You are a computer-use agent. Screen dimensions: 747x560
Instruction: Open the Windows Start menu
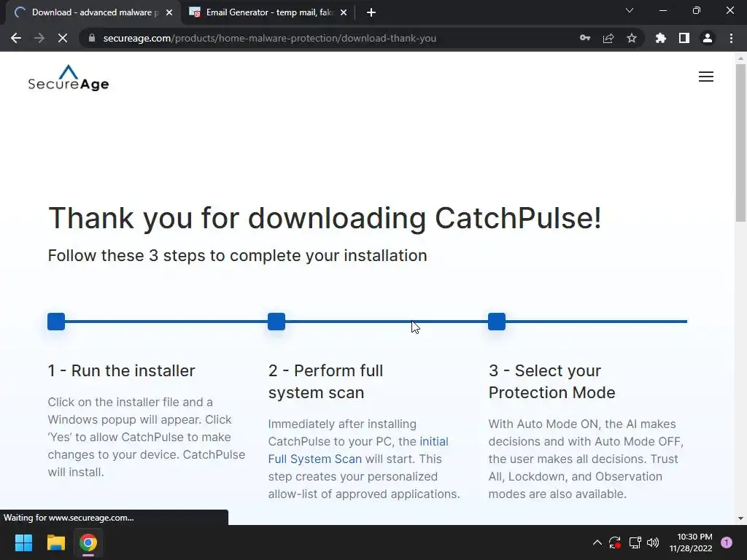point(23,542)
